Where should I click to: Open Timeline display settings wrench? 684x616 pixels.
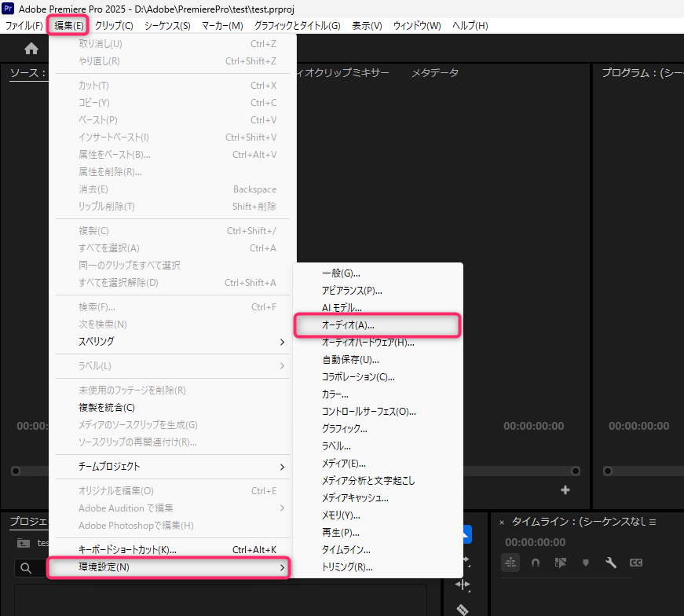610,563
